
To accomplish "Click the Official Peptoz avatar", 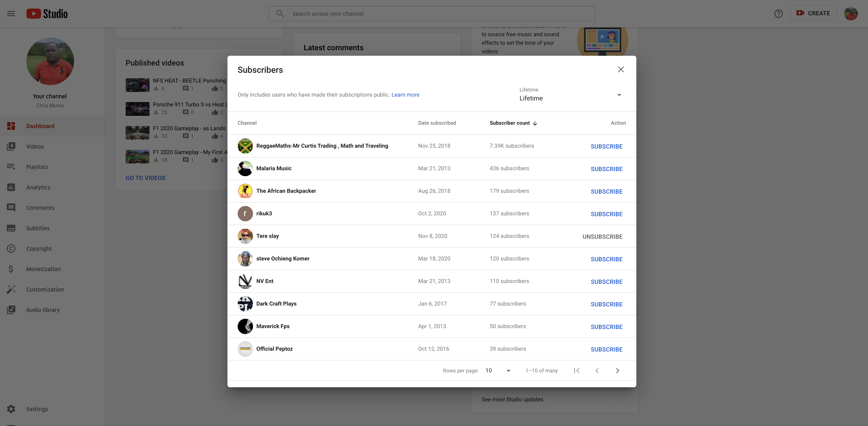I will coord(245,349).
